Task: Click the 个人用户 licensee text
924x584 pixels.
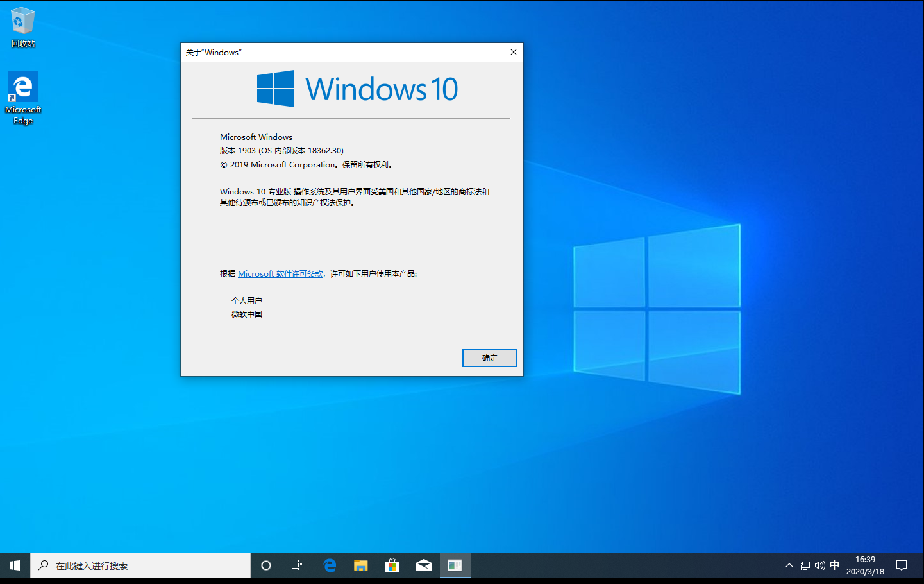Action: (x=247, y=301)
